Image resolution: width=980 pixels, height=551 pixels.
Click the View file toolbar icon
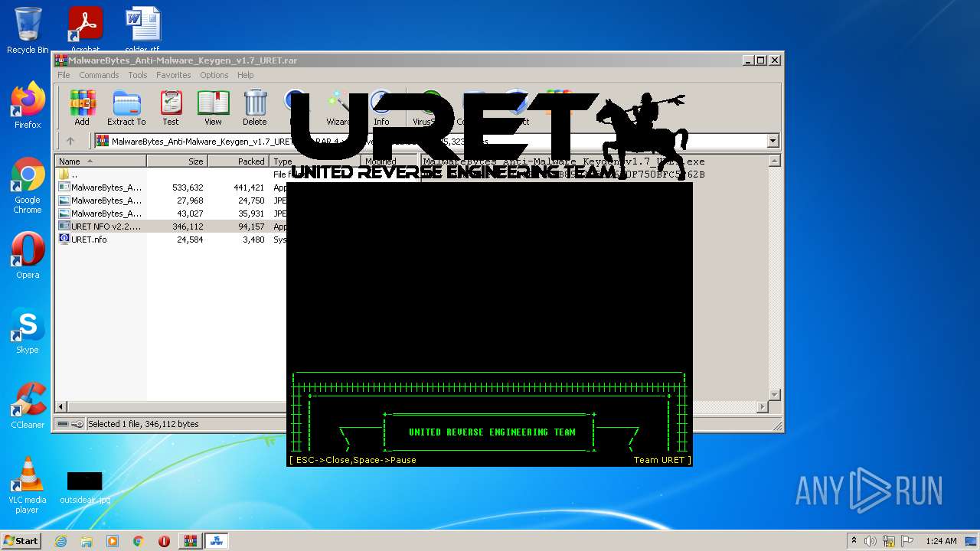[213, 108]
